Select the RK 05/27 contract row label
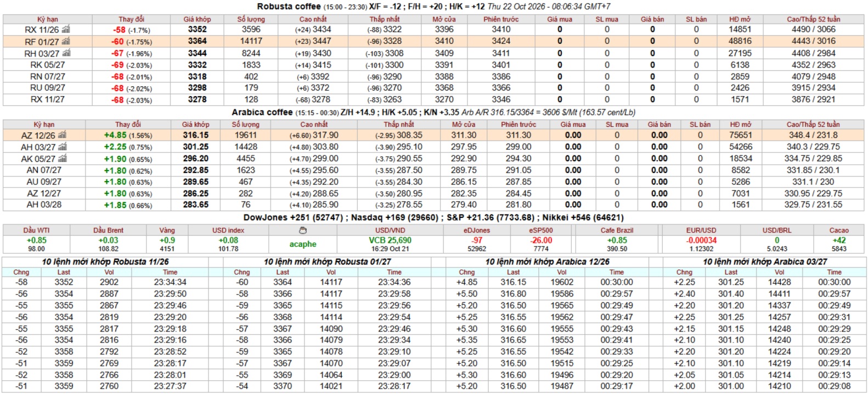This screenshot has height=394, width=868. (x=47, y=65)
